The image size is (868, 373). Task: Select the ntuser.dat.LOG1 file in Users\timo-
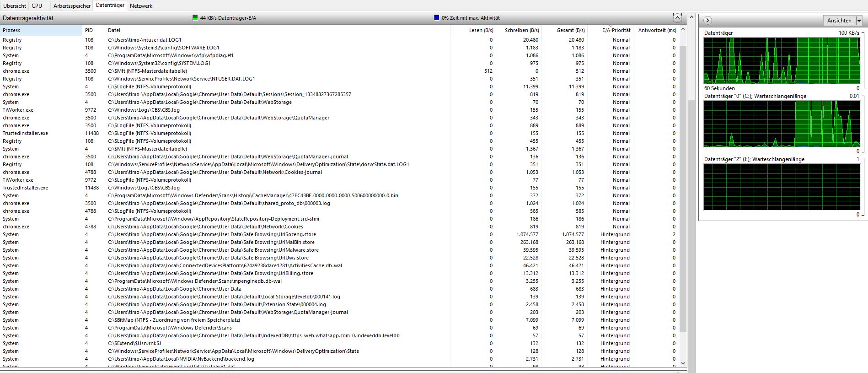tap(339, 40)
